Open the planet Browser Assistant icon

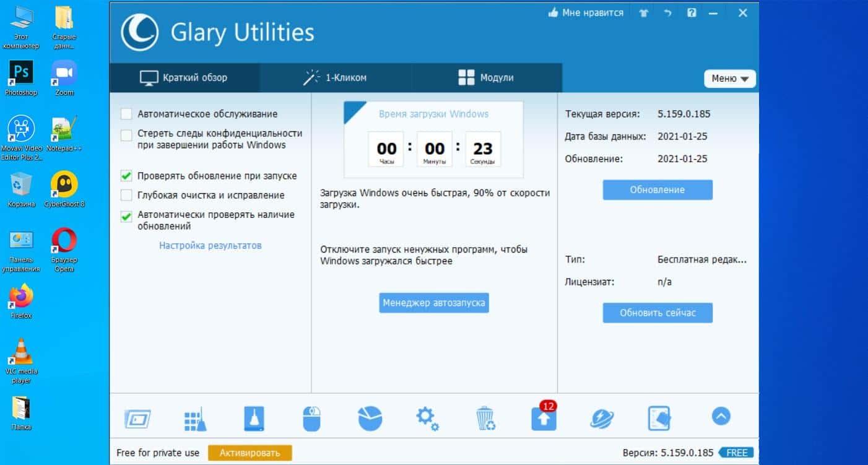tap(602, 419)
